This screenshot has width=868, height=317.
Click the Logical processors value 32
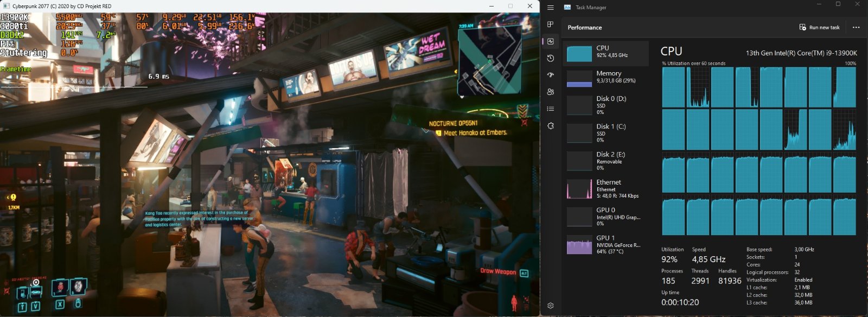tap(797, 272)
